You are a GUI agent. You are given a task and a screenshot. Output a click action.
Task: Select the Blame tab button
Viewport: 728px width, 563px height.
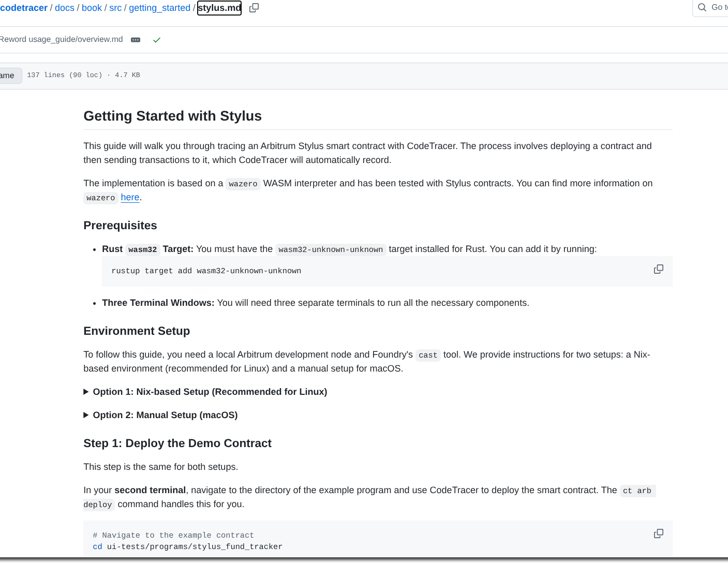pos(10,76)
